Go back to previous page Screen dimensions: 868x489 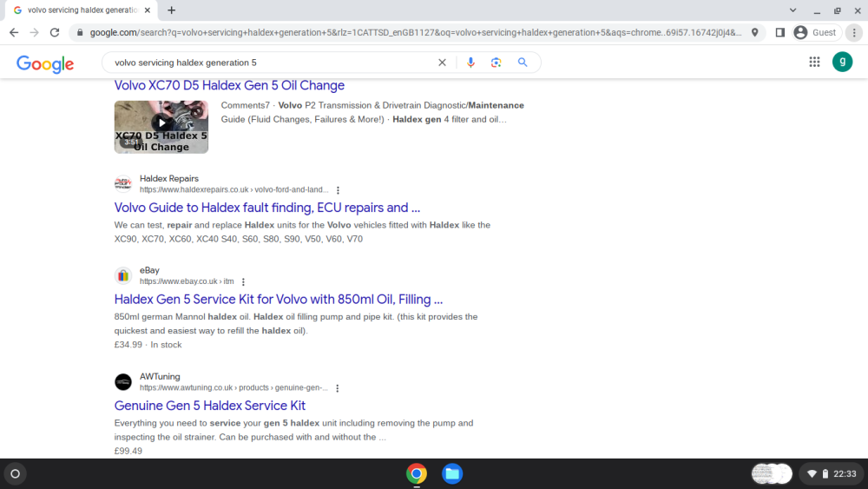tap(14, 33)
